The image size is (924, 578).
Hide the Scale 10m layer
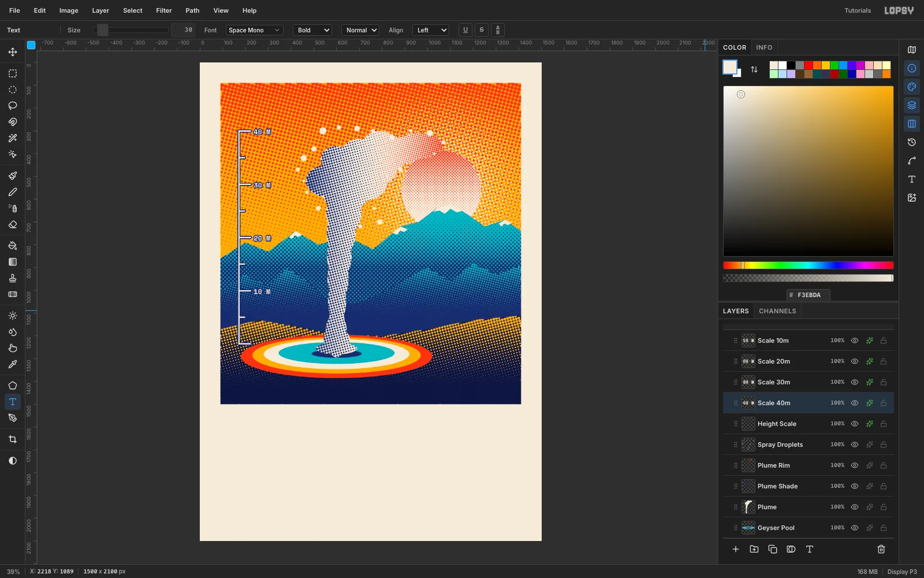[855, 340]
